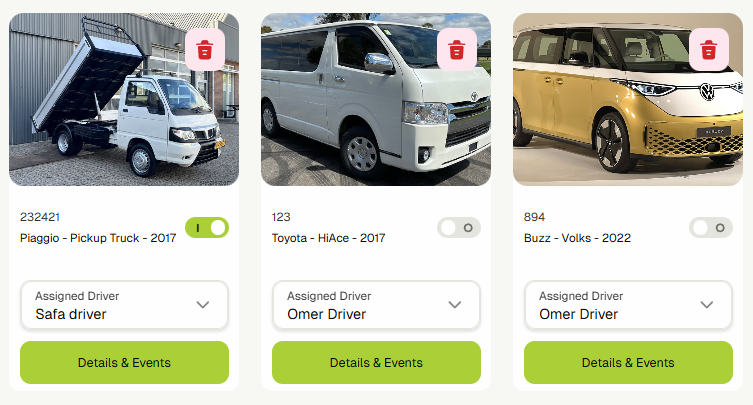Click vehicle title Buzz - Volks - 2022
753x405 pixels.
(577, 238)
